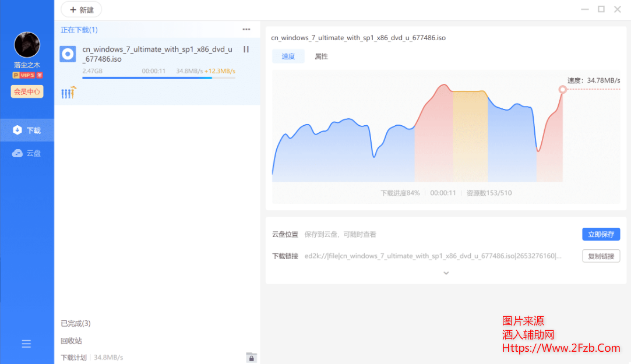Click the ISO disc file icon
Viewport: 631px width, 364px height.
(68, 54)
